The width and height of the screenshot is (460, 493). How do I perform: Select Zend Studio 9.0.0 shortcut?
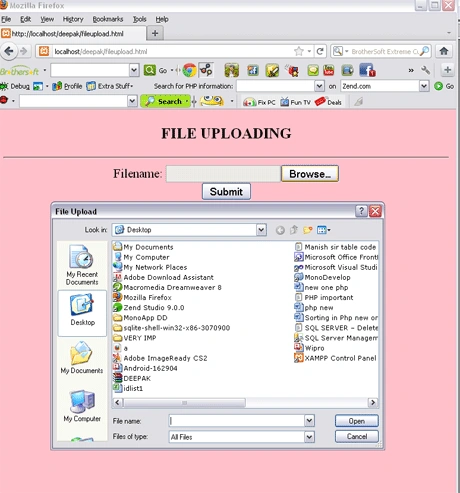149,308
